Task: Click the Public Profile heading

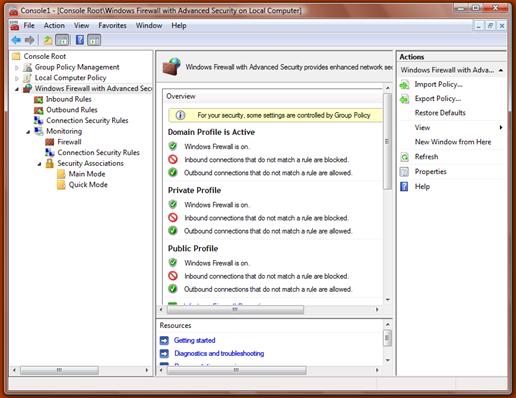Action: [x=193, y=249]
